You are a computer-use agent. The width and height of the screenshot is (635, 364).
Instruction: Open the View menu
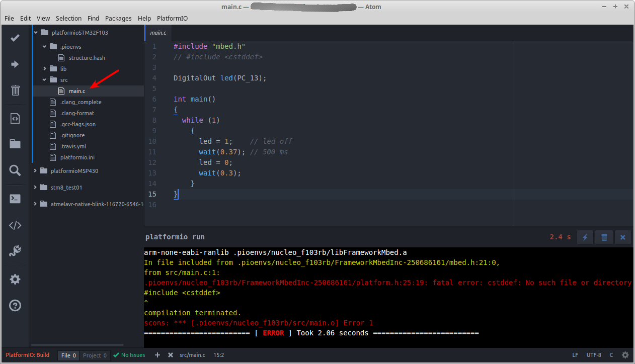43,18
